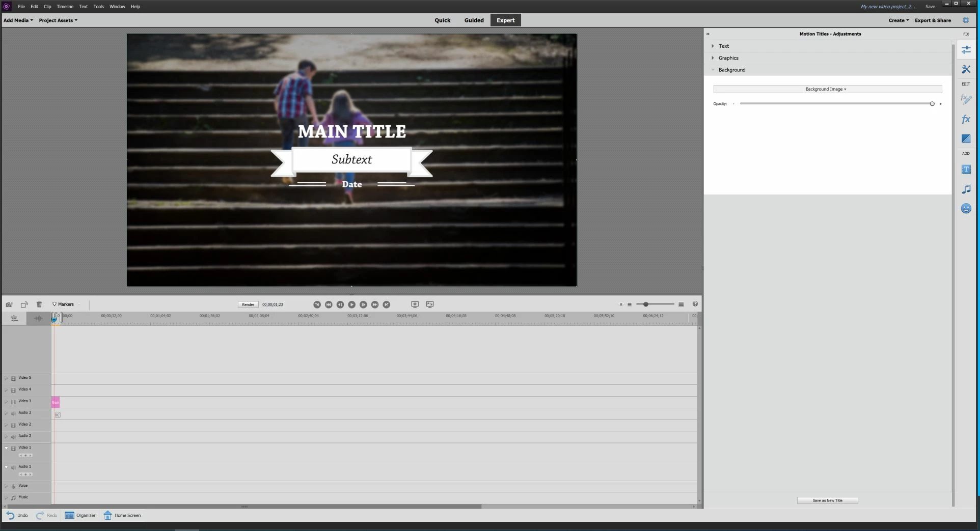This screenshot has width=980, height=531.
Task: Toggle the Voice track microphone icon
Action: pos(13,486)
